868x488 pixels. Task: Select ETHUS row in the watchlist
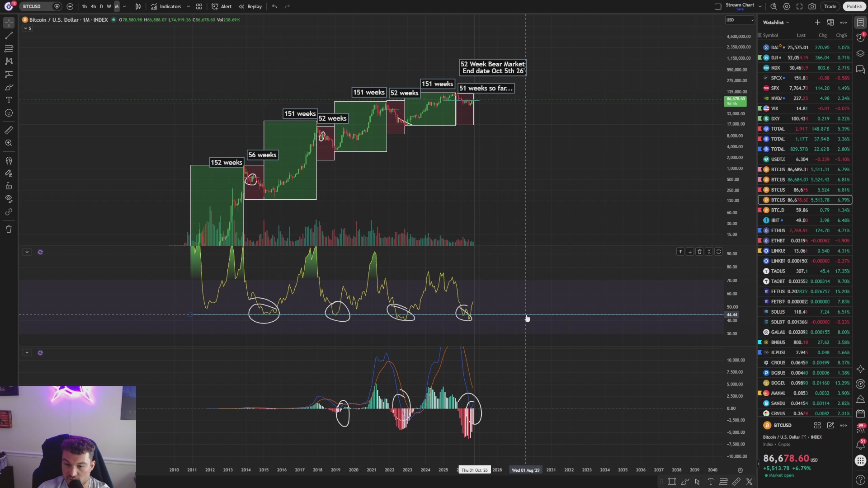pyautogui.click(x=805, y=230)
